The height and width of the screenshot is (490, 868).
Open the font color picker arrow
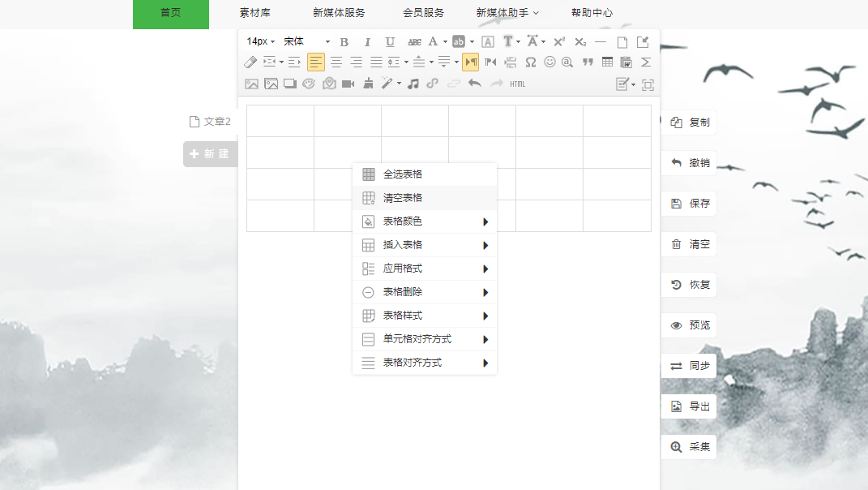click(445, 42)
